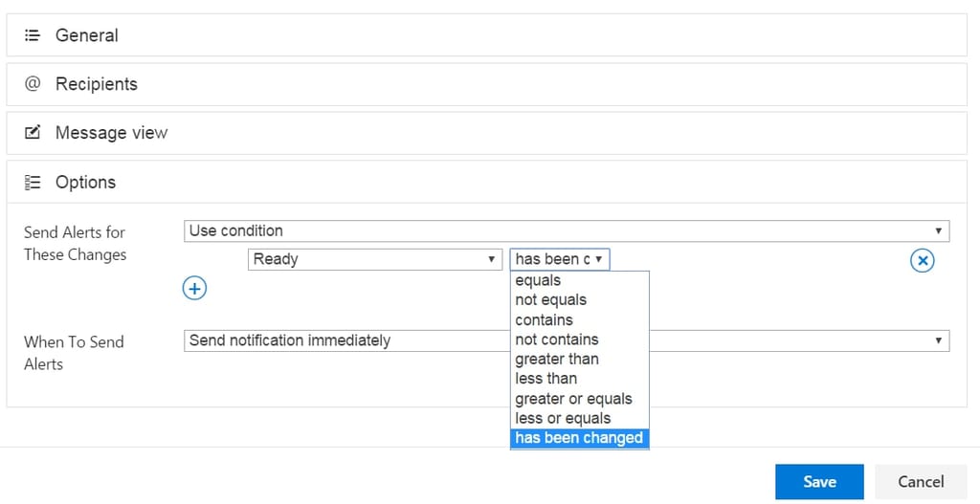Toggle the 'has been c' operator dropdown

point(560,259)
